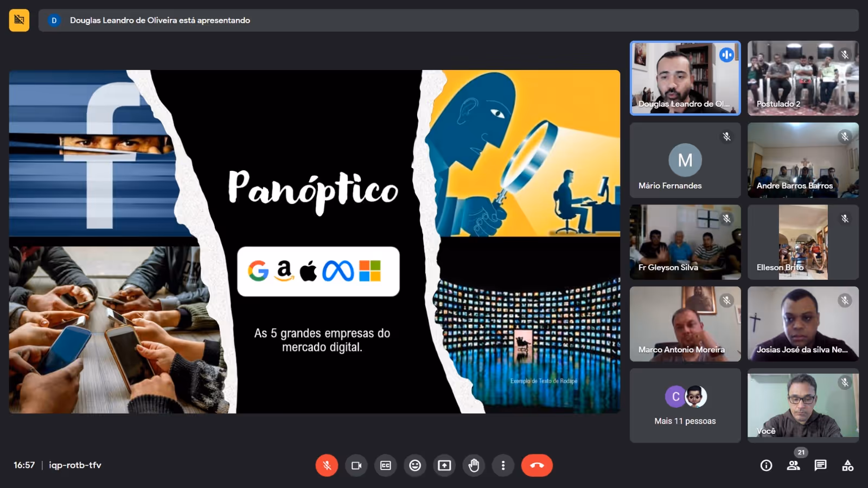This screenshot has height=488, width=868.
Task: Click the 'As 5 grandes empresas' caption
Action: click(x=322, y=340)
